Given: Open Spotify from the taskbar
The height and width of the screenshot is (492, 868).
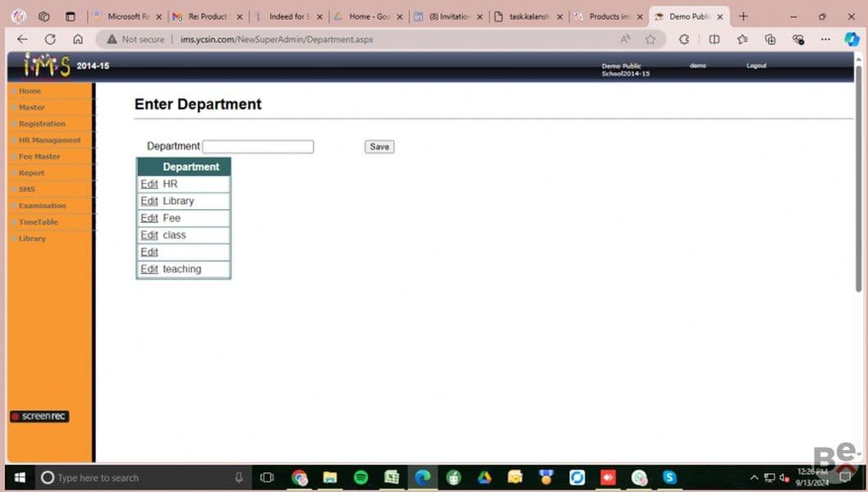Looking at the screenshot, I should (361, 477).
